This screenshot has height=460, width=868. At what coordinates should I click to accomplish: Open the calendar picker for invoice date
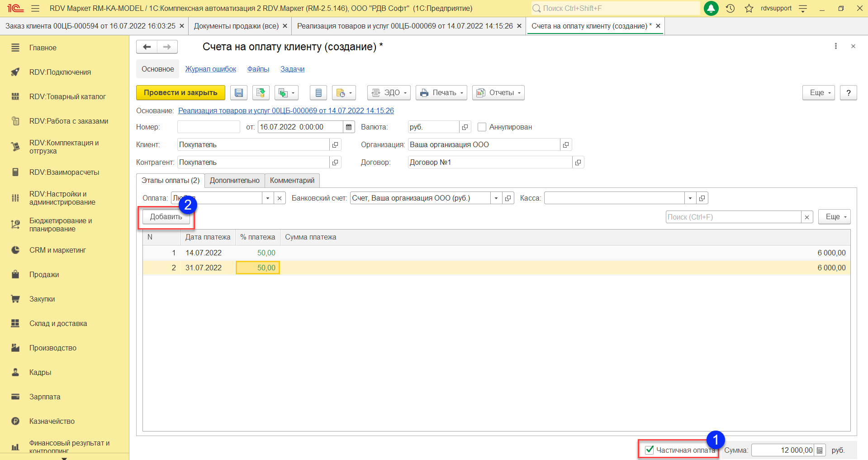coord(349,127)
